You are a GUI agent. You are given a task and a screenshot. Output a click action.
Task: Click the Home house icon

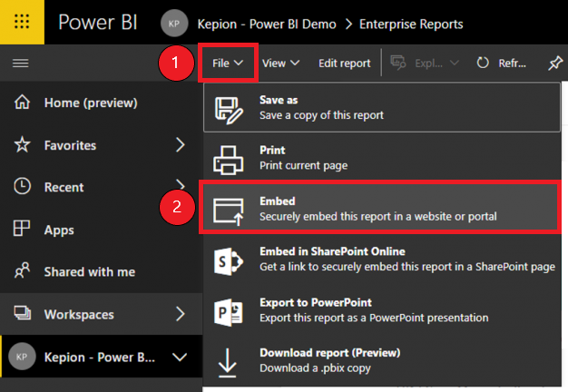22,102
